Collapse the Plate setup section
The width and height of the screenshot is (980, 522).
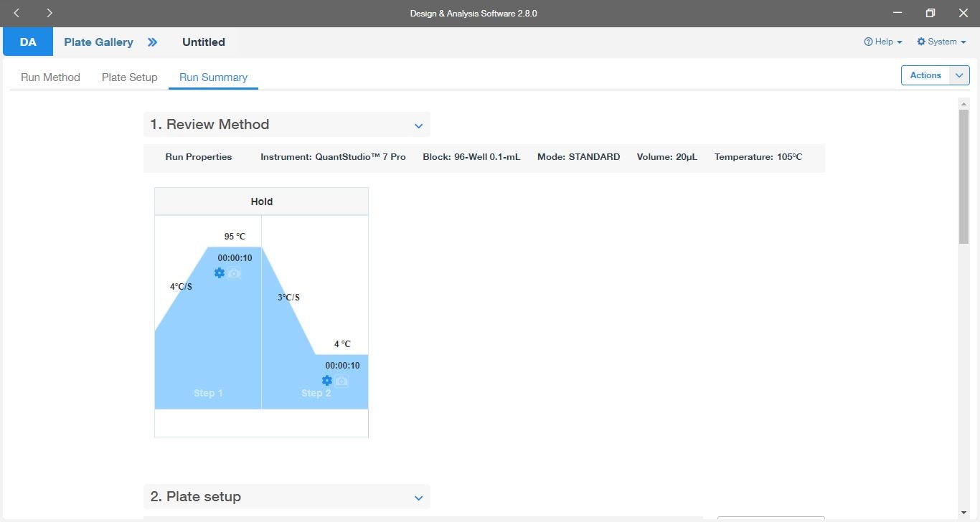419,498
